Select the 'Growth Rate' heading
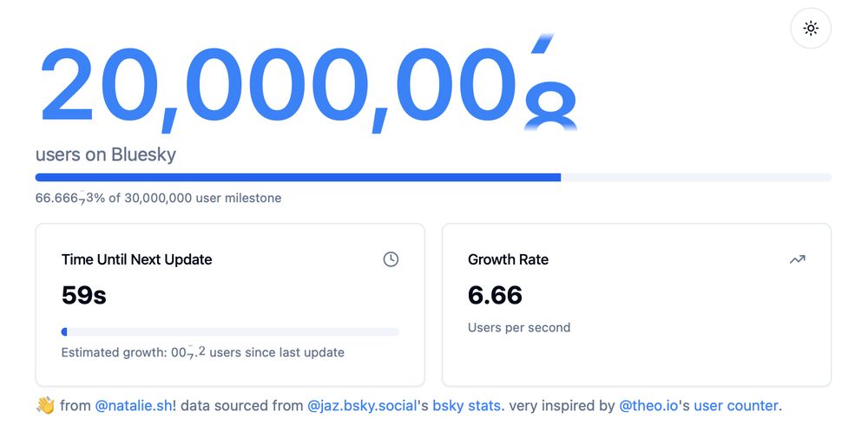Image resolution: width=868 pixels, height=445 pixels. (x=508, y=259)
